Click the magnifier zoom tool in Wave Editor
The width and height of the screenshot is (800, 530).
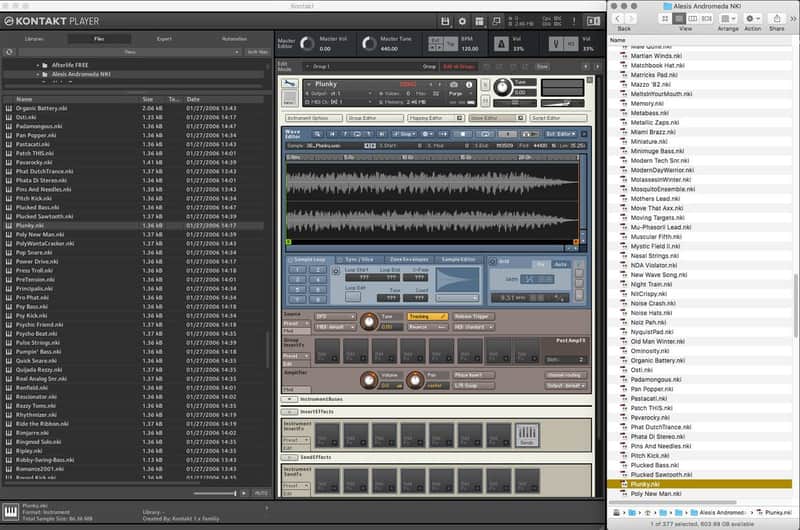pyautogui.click(x=317, y=134)
